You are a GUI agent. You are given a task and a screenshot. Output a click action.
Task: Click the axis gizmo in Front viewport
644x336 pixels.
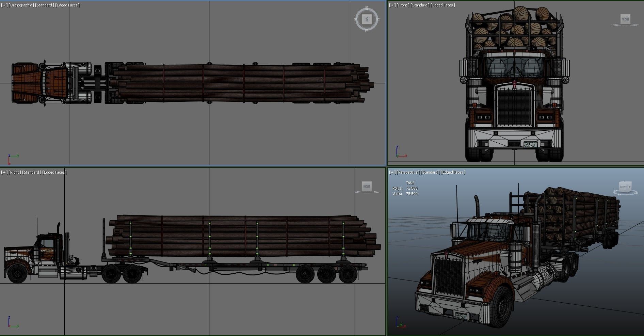point(401,152)
